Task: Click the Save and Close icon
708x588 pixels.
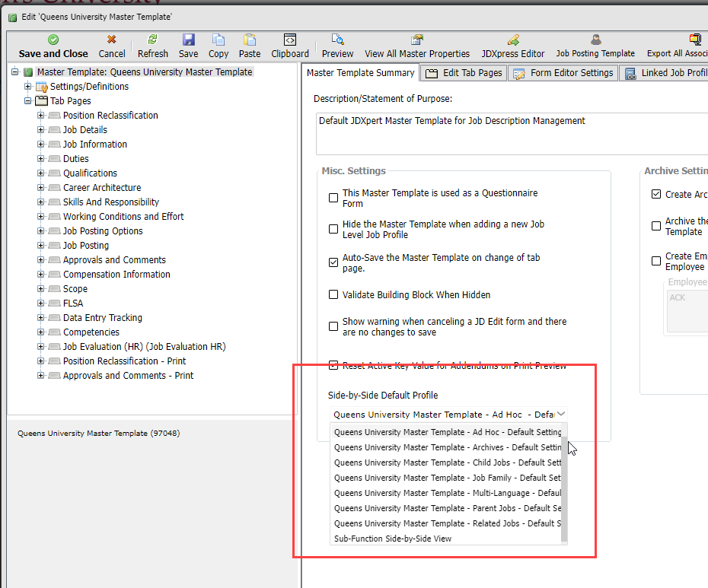Action: click(53, 40)
